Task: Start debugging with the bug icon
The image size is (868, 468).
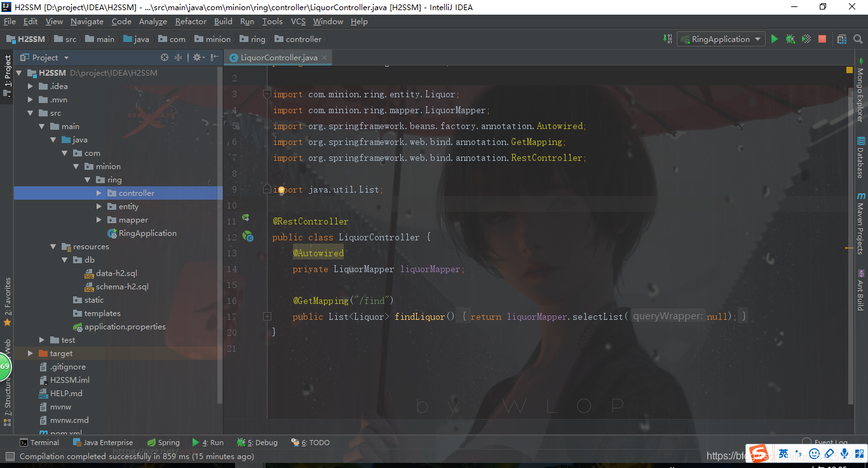Action: click(x=790, y=39)
